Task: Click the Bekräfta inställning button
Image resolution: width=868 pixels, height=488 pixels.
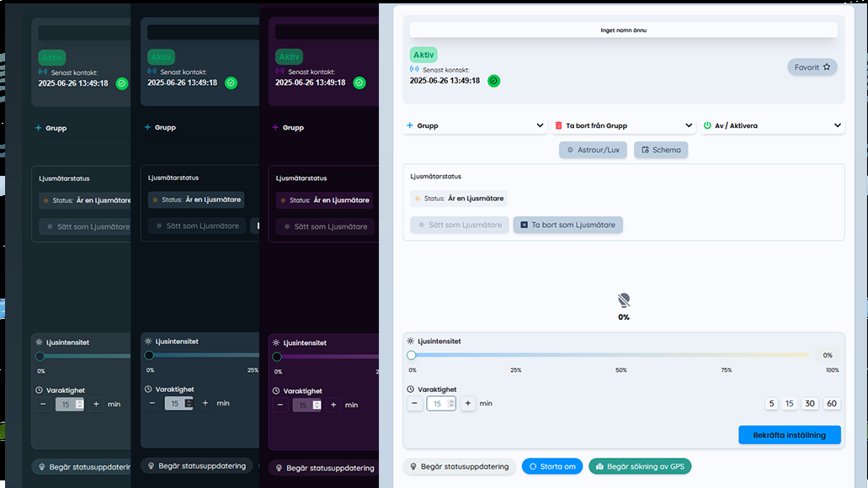Action: [789, 435]
